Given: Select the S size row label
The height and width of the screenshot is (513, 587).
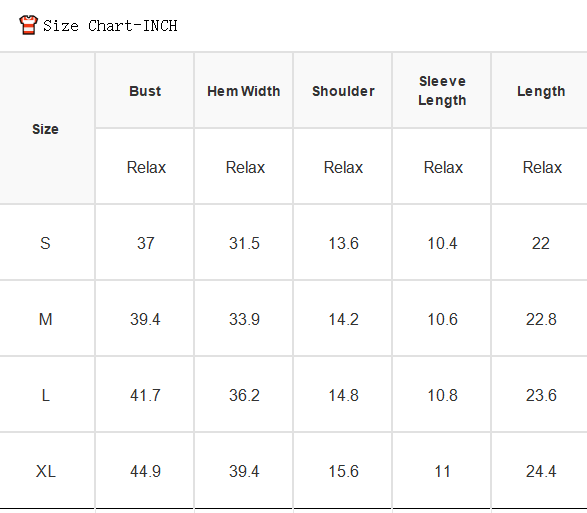Looking at the screenshot, I should [45, 243].
